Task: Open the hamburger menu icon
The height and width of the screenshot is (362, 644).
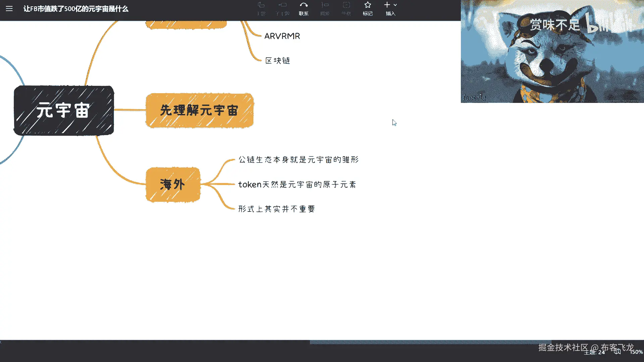Action: coord(9,9)
